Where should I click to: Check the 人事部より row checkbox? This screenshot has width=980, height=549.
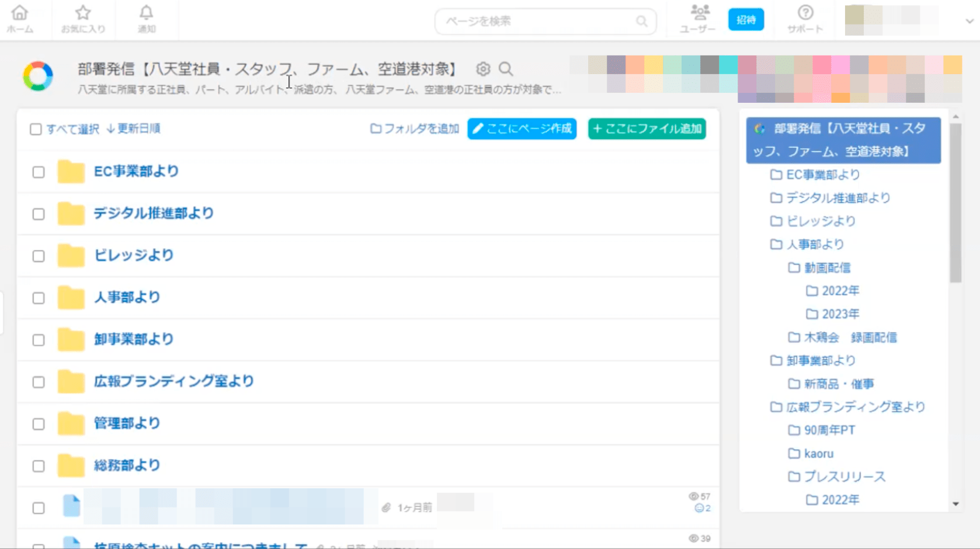(x=39, y=298)
